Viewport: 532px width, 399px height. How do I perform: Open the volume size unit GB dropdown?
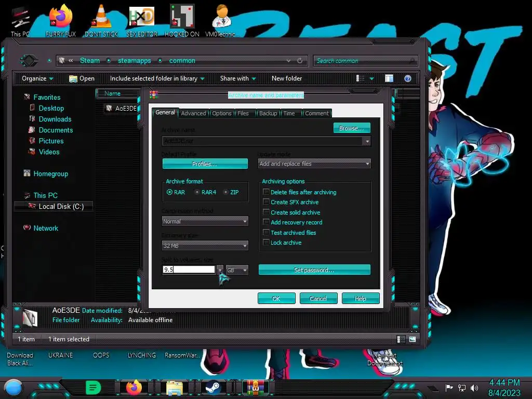click(x=237, y=270)
